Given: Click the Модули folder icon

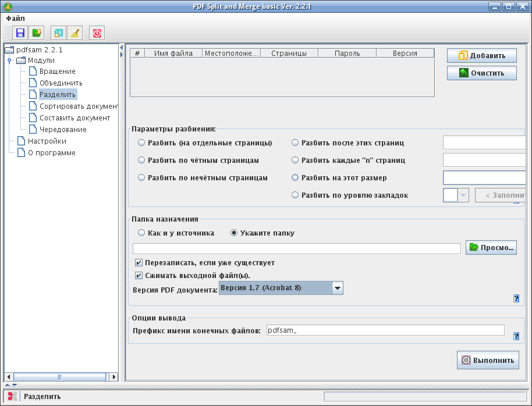Looking at the screenshot, I should click(21, 60).
